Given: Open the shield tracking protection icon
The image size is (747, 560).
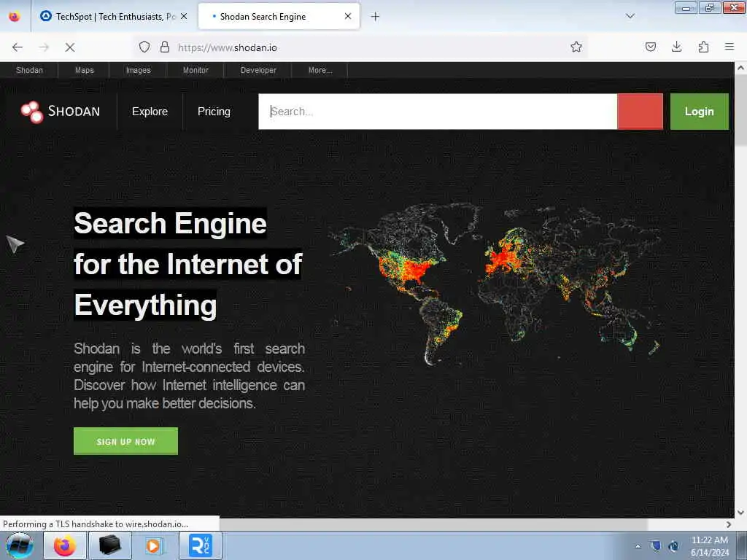Looking at the screenshot, I should [x=144, y=47].
